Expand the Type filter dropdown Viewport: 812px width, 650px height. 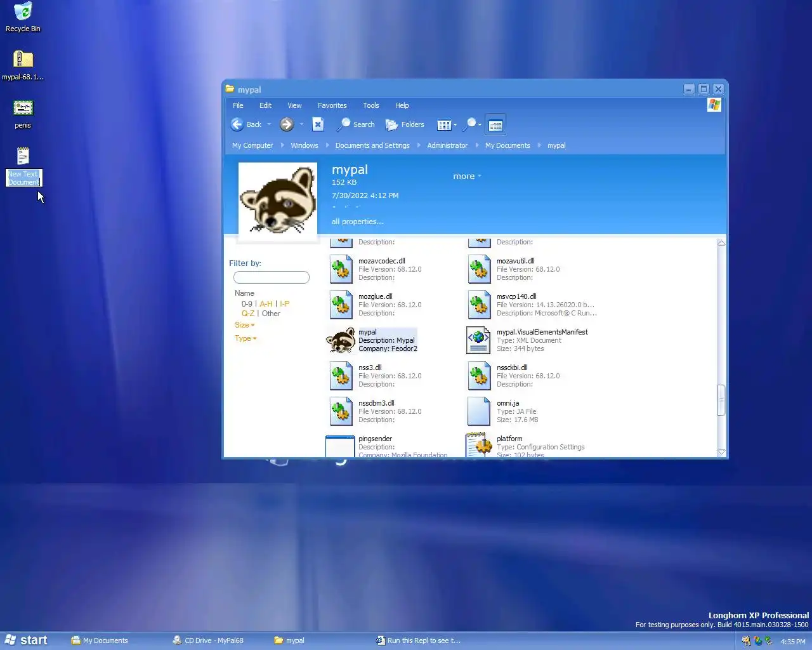[246, 339]
